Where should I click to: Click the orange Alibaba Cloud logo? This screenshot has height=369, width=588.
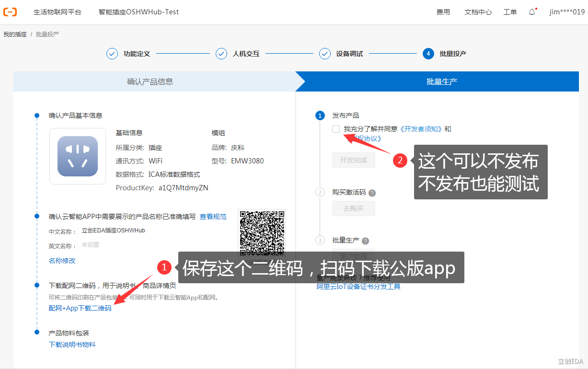tap(10, 12)
